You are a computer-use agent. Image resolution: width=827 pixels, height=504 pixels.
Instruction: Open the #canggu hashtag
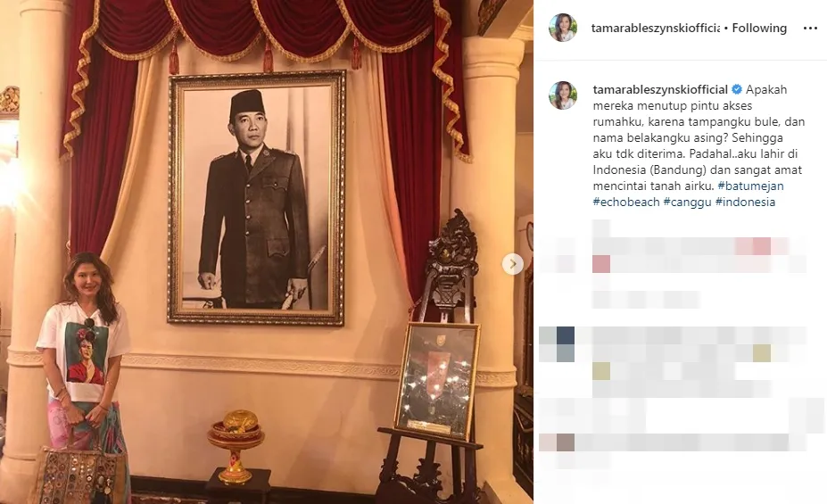[x=687, y=202]
